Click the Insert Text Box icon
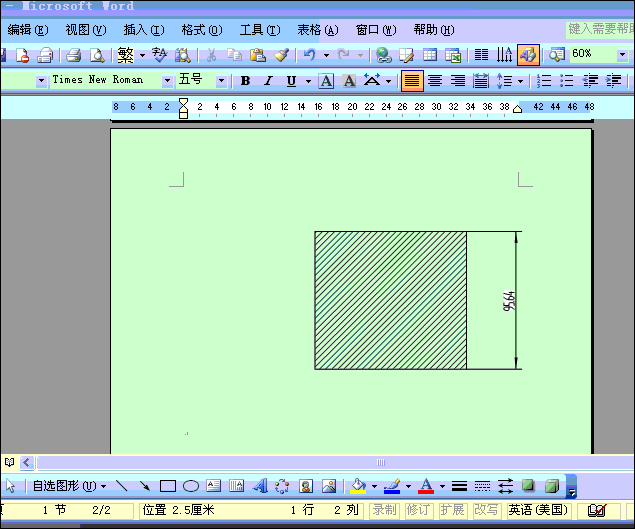Image resolution: width=635 pixels, height=529 pixels. pyautogui.click(x=213, y=486)
